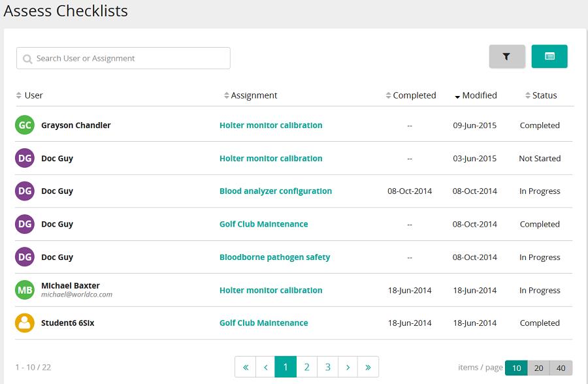
Task: Click the teal list view button
Action: 549,57
